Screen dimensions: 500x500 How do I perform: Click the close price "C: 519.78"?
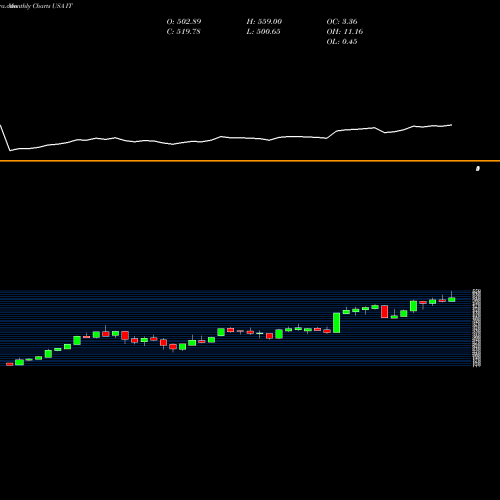[183, 32]
